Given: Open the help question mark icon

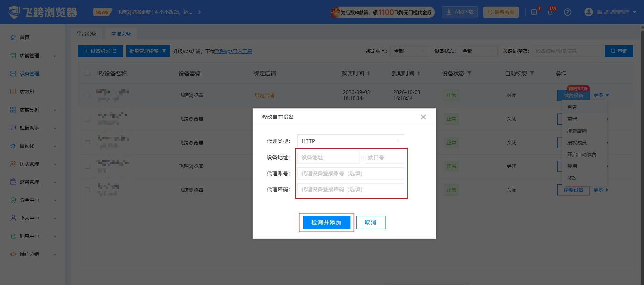Looking at the screenshot, I should pyautogui.click(x=568, y=12).
